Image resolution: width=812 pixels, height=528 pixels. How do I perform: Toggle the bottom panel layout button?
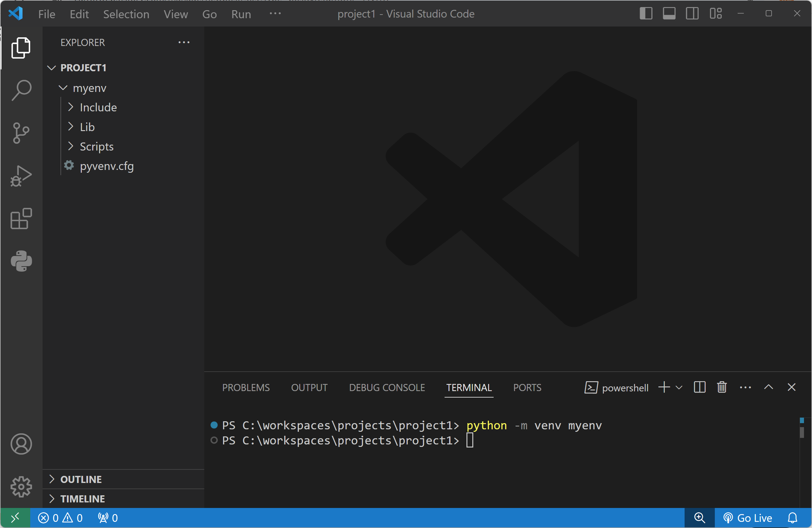tap(669, 14)
